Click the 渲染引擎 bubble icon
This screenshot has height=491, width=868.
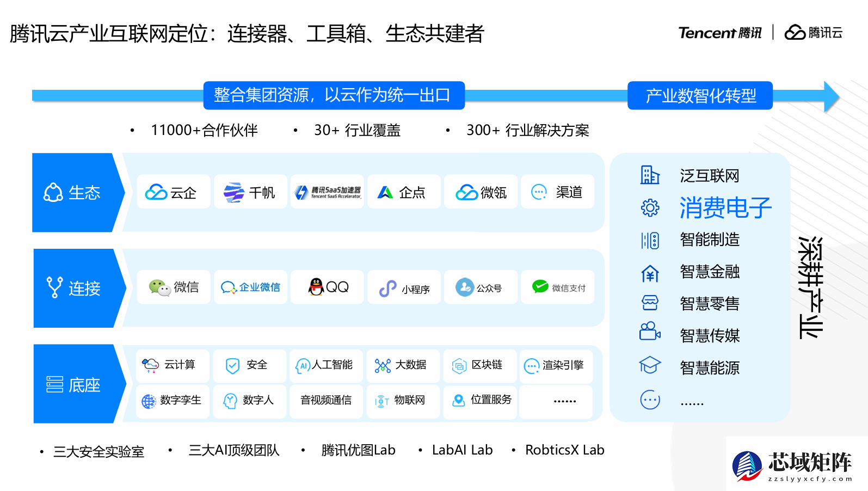pyautogui.click(x=532, y=366)
